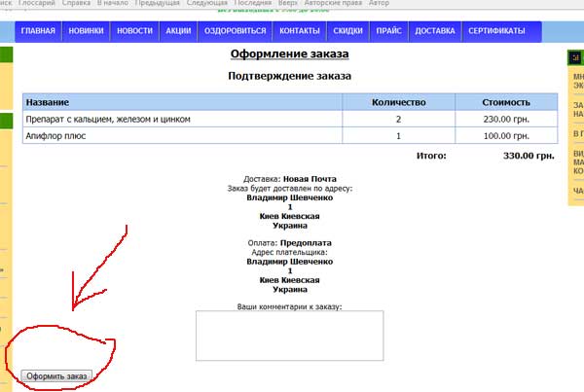Click the 230.00 грн. cost cell
This screenshot has height=392, width=584.
tap(506, 119)
